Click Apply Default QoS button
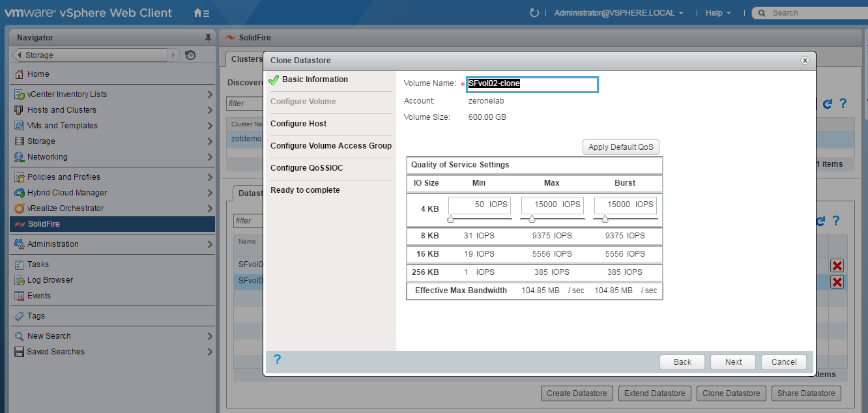Image resolution: width=868 pixels, height=413 pixels. 621,147
